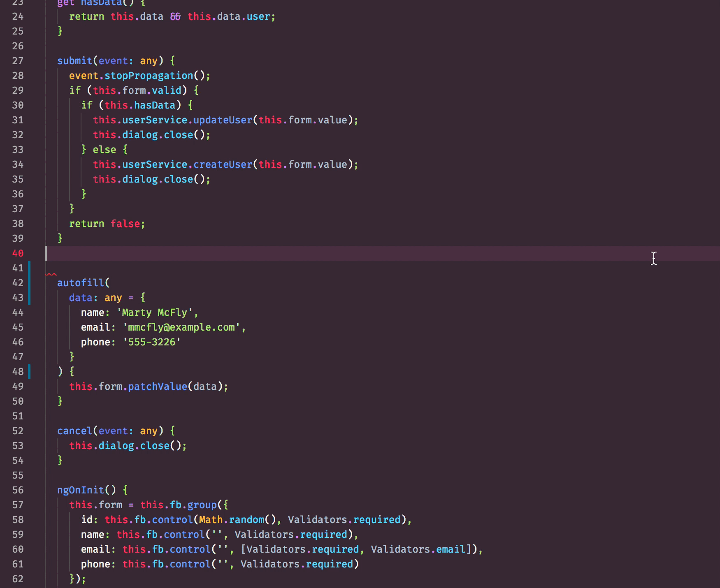Click the 'id' key on line 58
This screenshot has width=720, height=588.
(87, 520)
